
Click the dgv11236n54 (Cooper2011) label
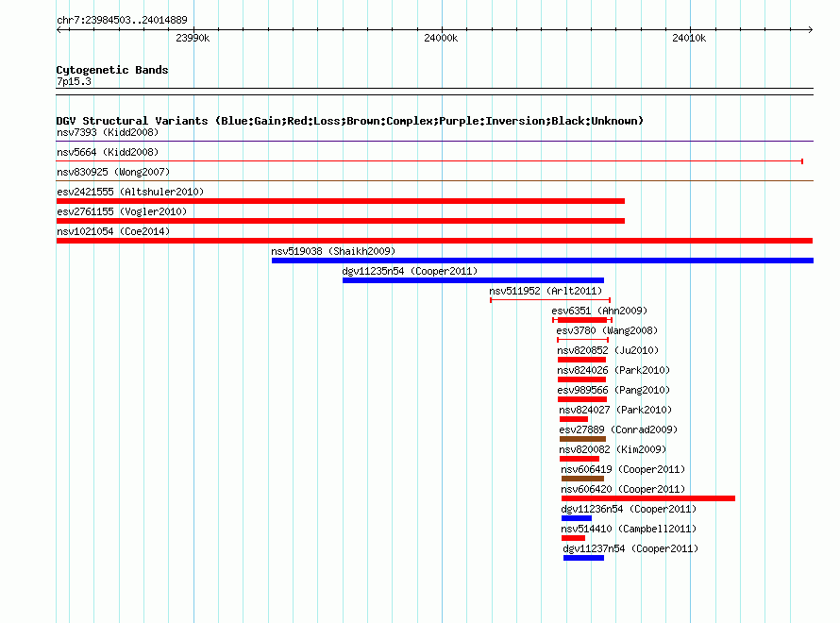[629, 509]
